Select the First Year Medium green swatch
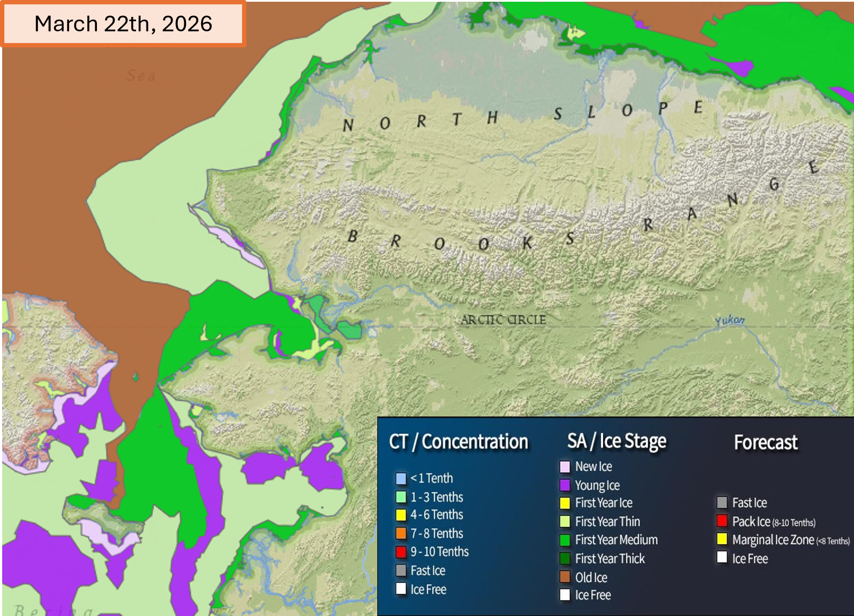854x616 pixels. pyautogui.click(x=565, y=540)
